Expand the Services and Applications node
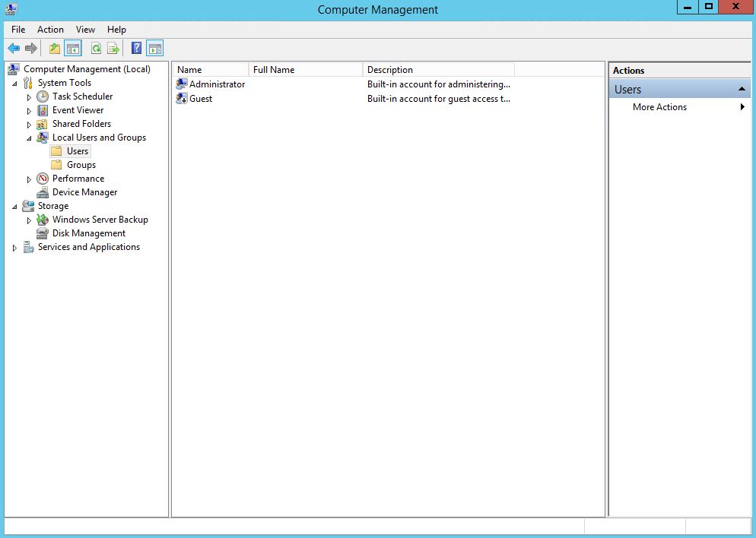 pyautogui.click(x=14, y=247)
